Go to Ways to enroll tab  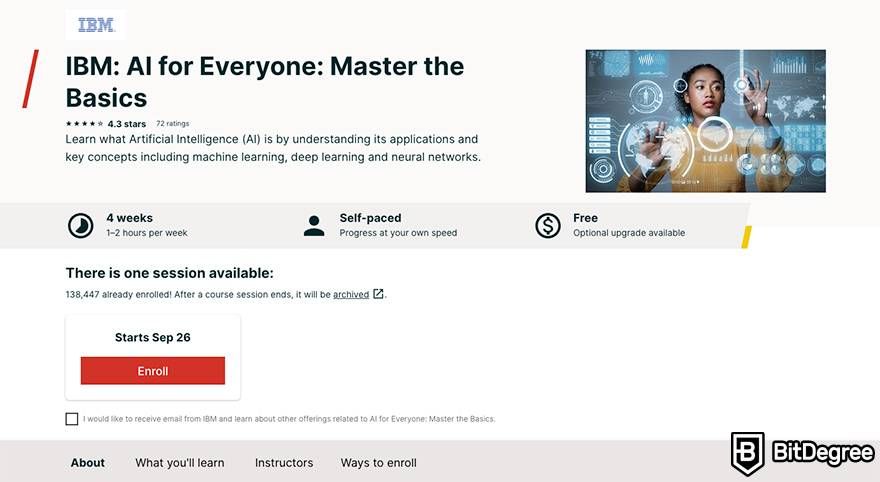point(379,463)
